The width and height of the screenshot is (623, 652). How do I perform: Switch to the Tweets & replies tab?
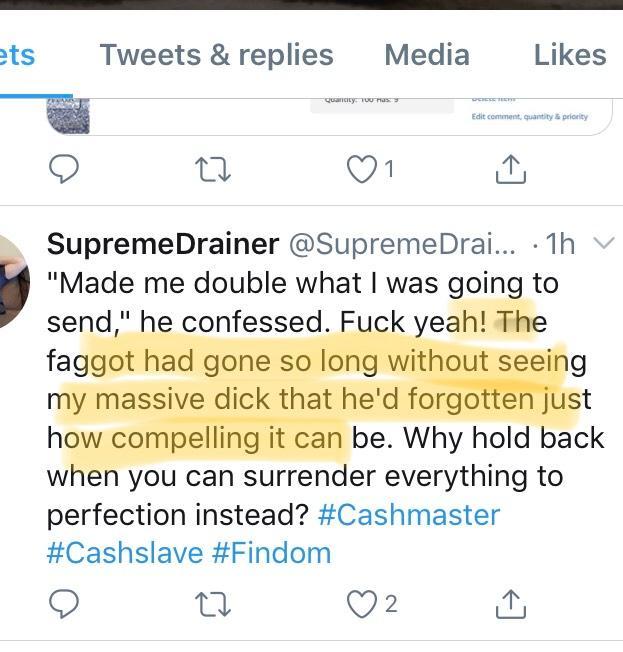(216, 55)
